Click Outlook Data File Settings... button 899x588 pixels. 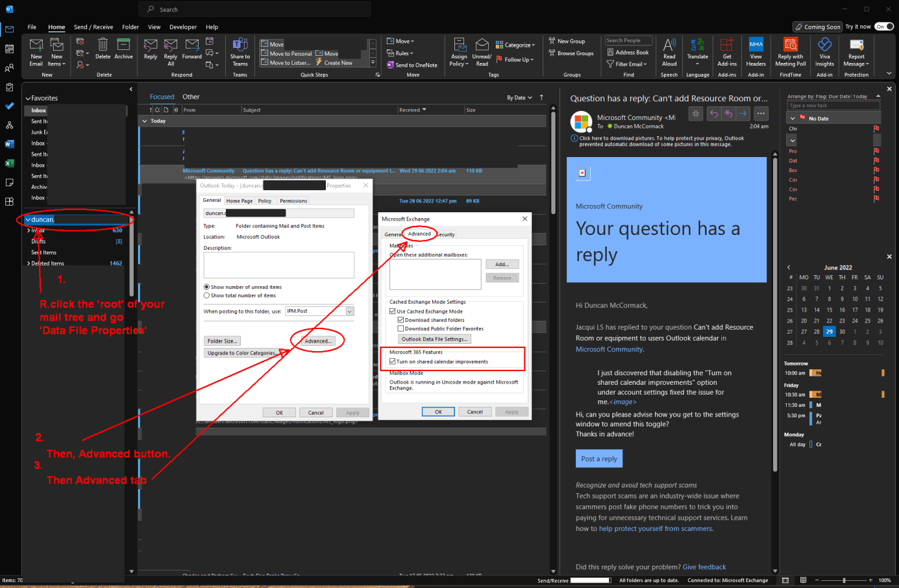[434, 339]
